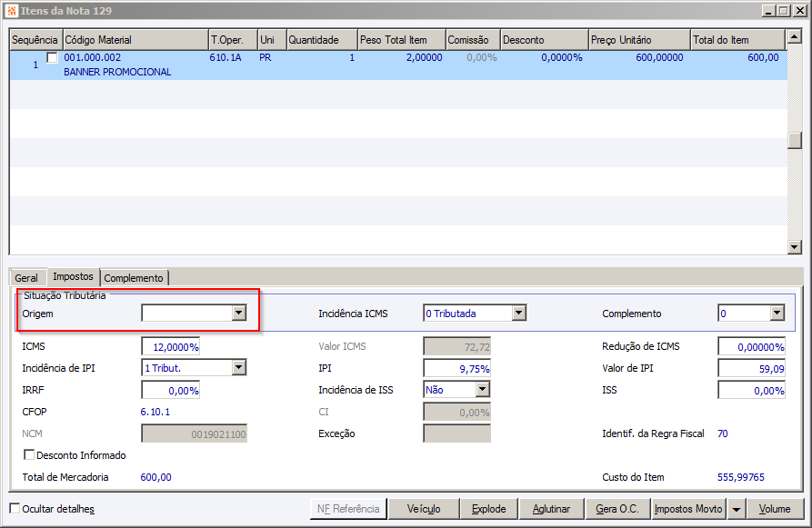Click the Custo do Item value 555,99765
This screenshot has width=812, height=528.
click(x=741, y=477)
